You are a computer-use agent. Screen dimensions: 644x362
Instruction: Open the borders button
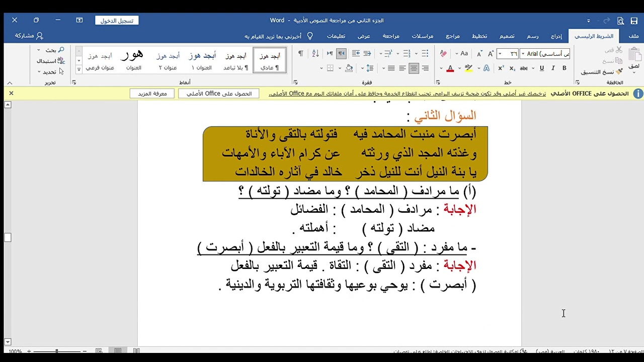pos(330,68)
